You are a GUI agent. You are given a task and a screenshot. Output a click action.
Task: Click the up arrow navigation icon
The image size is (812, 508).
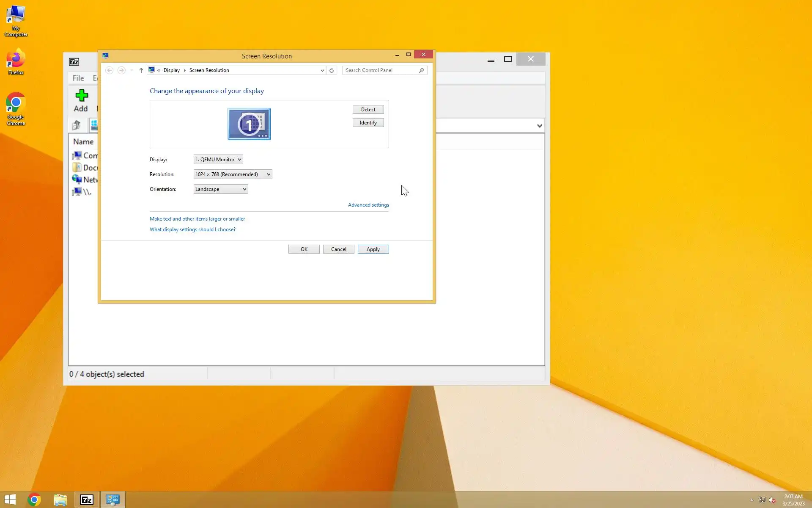(x=141, y=70)
